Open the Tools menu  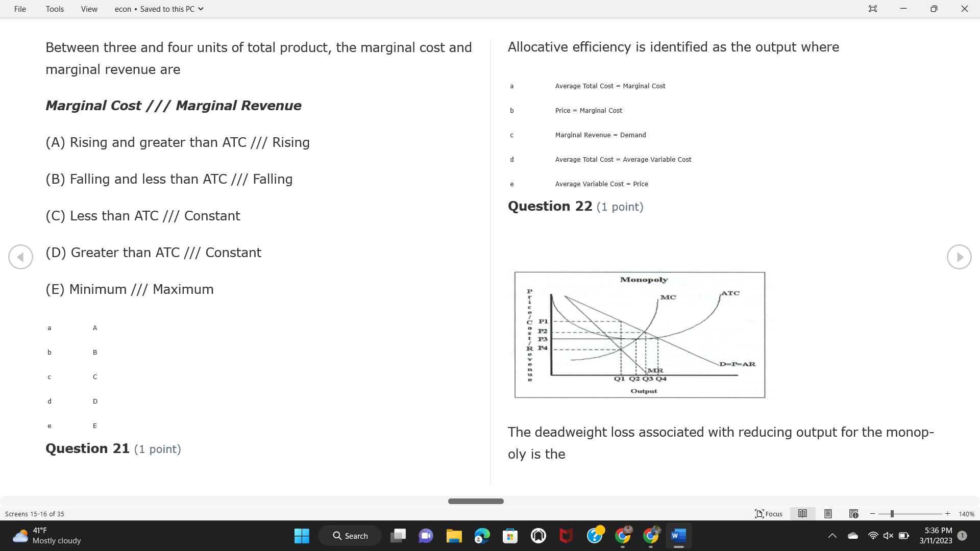click(x=54, y=9)
